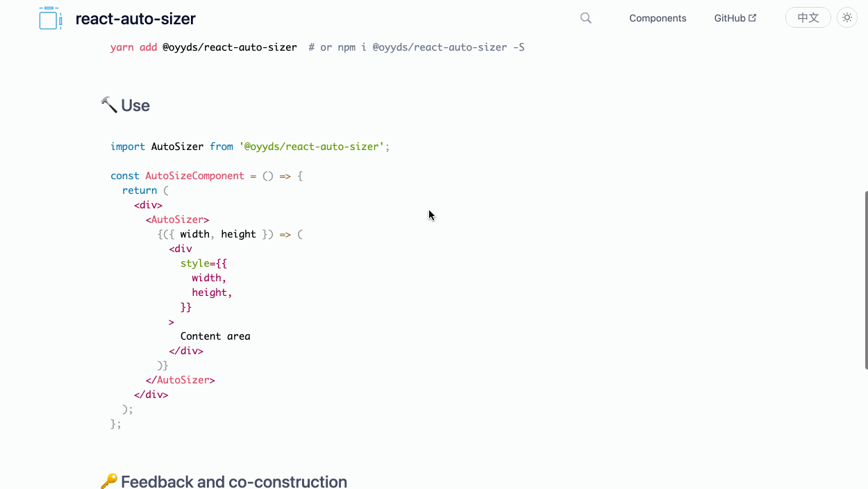Click the 'Content area' text in code
Viewport: 868px width, 489px height.
(215, 336)
